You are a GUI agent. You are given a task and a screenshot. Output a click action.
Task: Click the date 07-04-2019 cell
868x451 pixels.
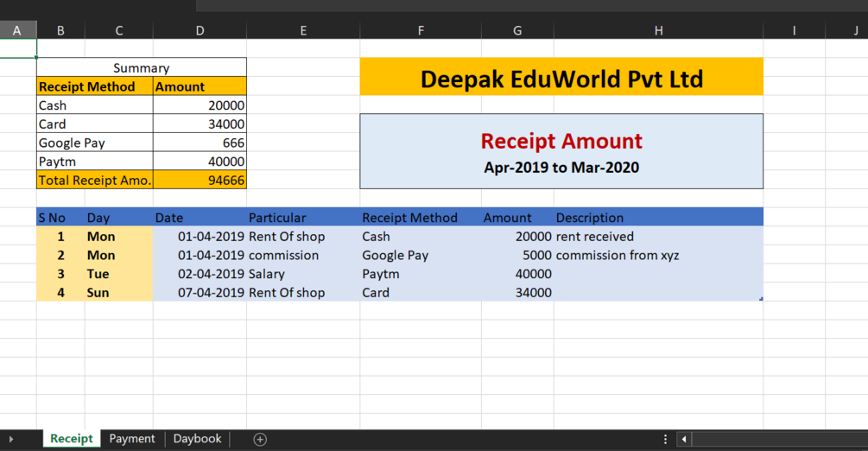coord(200,293)
